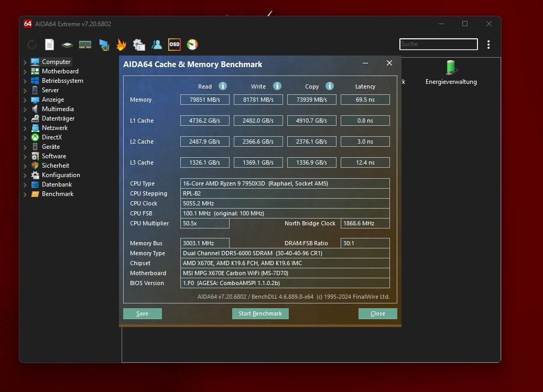Select the Netzwerk tree icon
The image size is (543, 392).
(x=35, y=128)
